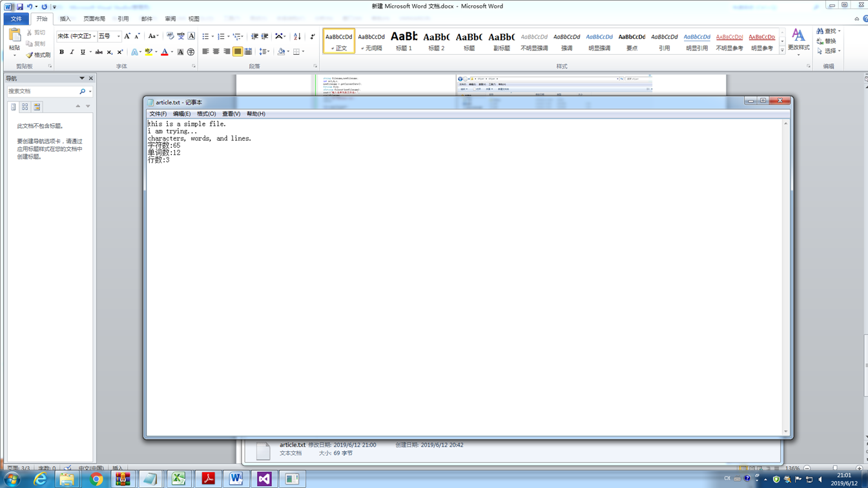Align text to the left
This screenshot has width=868, height=488.
click(x=205, y=52)
